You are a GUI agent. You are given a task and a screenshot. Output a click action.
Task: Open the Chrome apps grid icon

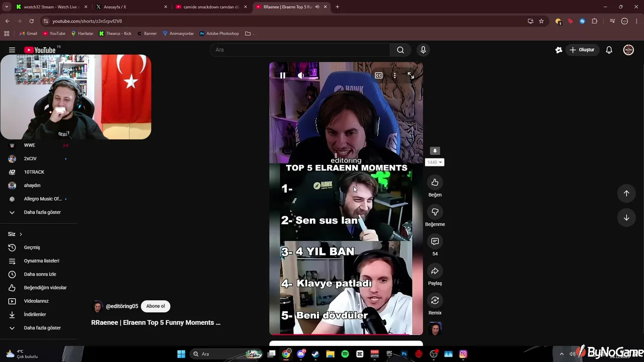pos(7,34)
